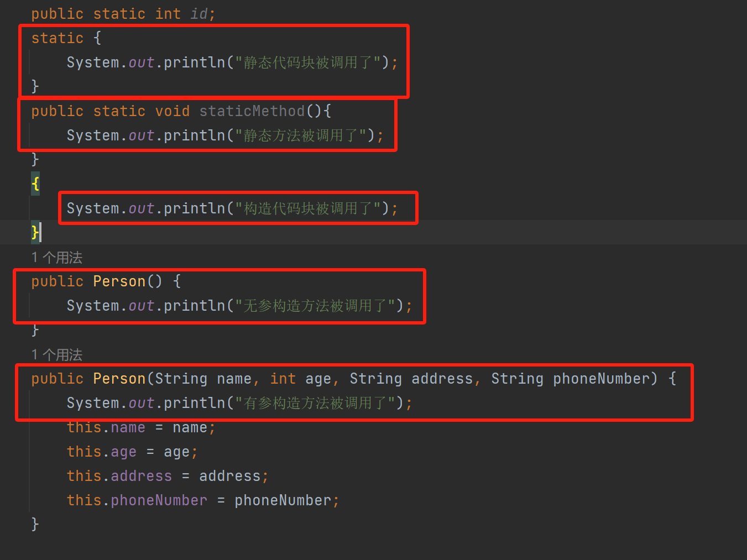Click the phoneNumber parameter in constructor signature
Screen dimensions: 747x560
[601, 379]
